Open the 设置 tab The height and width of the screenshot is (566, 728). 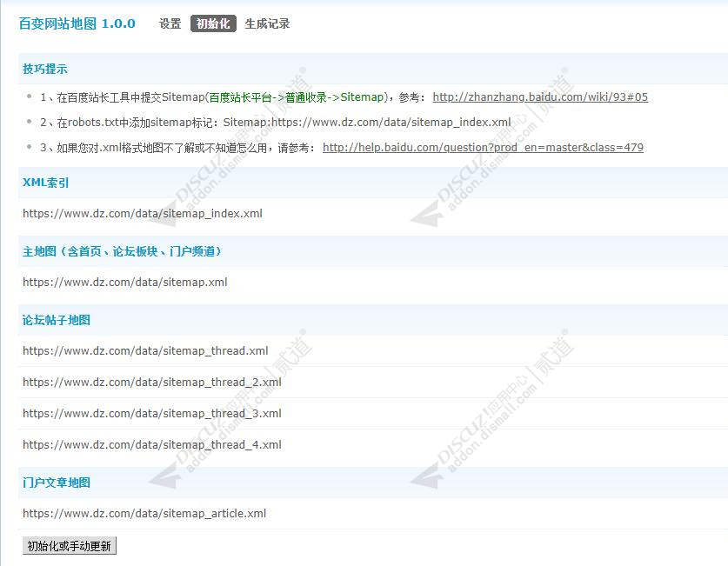pos(170,23)
